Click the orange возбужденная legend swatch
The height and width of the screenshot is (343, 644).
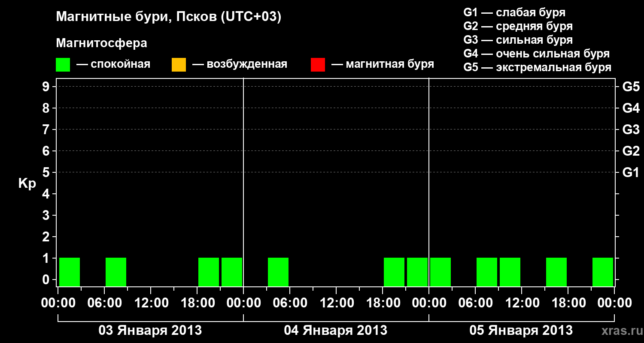pos(179,65)
